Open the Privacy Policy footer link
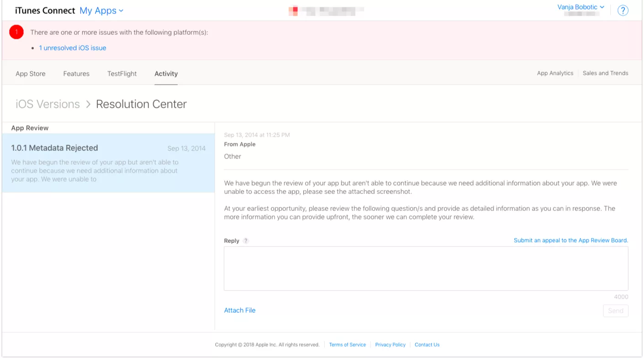 (x=390, y=345)
